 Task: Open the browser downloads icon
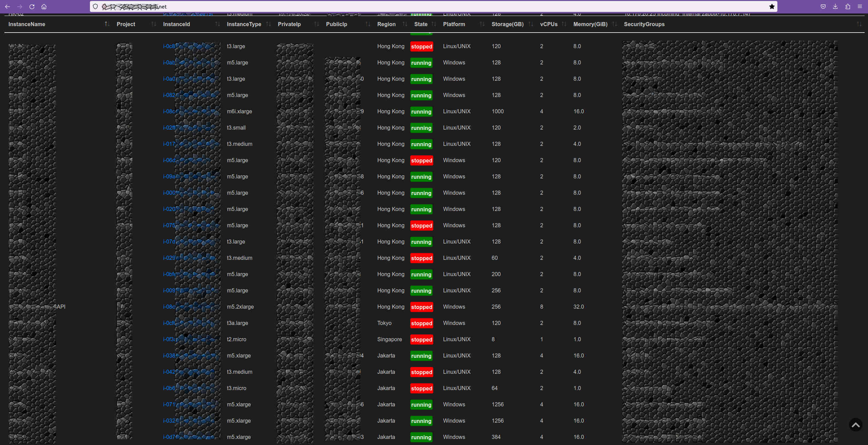pyautogui.click(x=835, y=6)
